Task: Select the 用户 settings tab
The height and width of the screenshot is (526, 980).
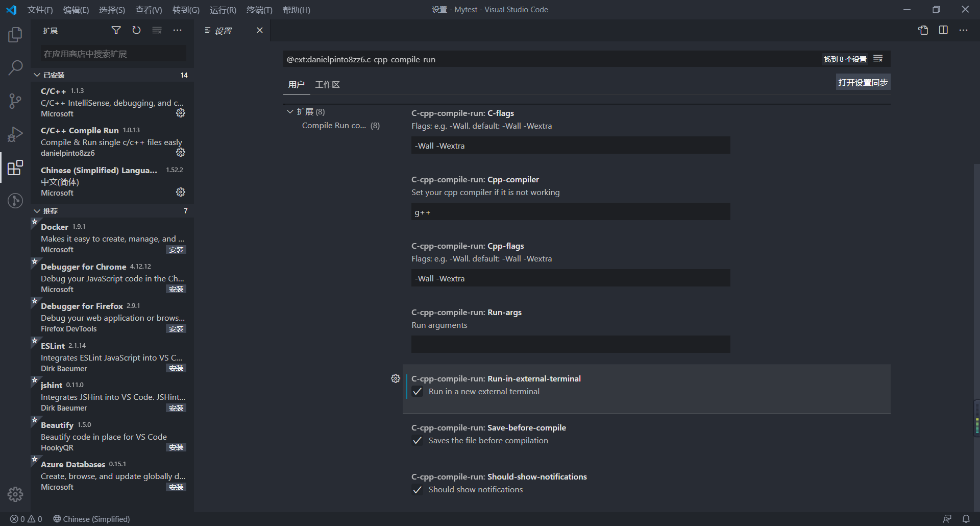Action: click(297, 84)
